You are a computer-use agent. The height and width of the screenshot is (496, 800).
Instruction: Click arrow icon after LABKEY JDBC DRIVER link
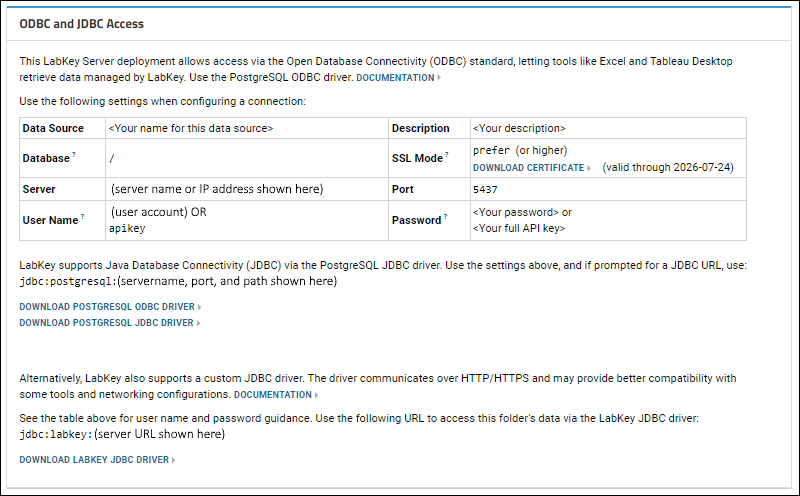[x=173, y=460]
